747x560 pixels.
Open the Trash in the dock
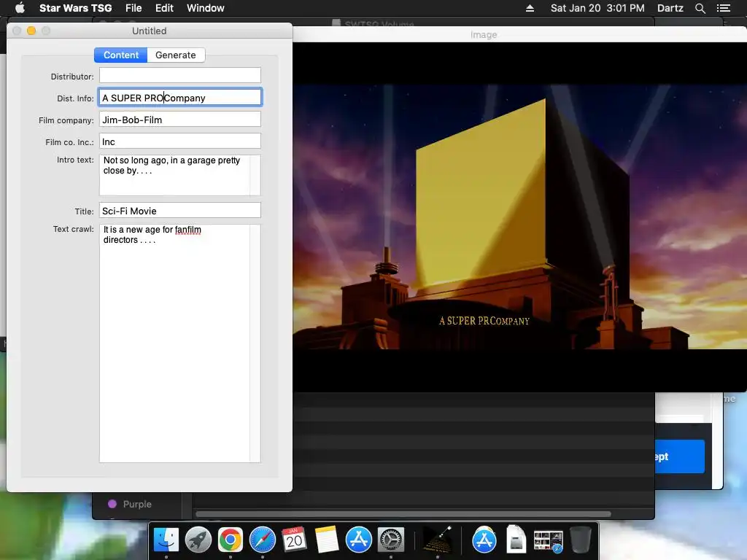pyautogui.click(x=580, y=540)
